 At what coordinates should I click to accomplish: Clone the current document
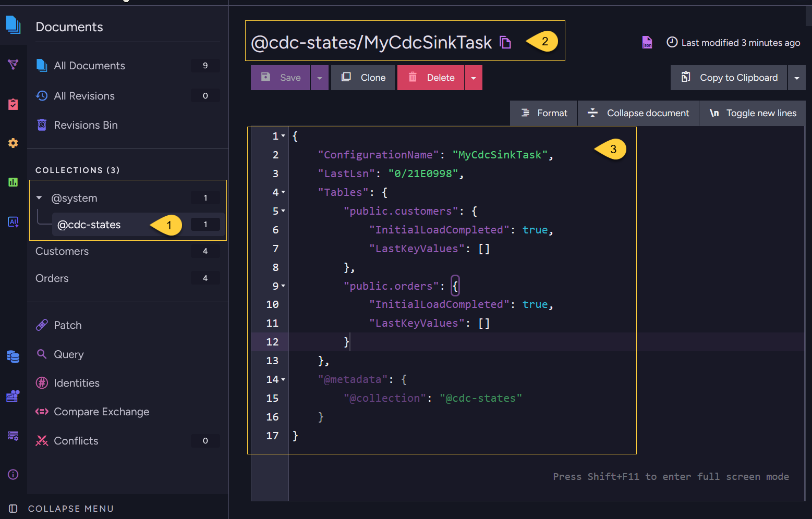[363, 78]
